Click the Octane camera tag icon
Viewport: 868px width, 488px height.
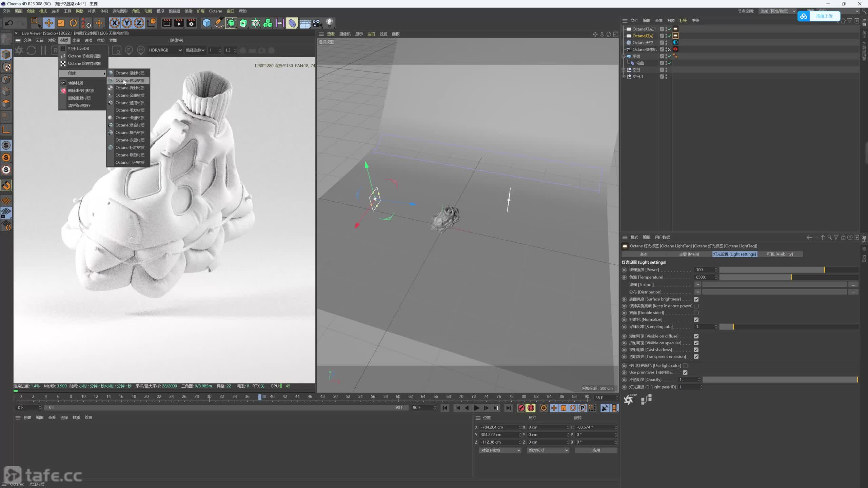675,49
